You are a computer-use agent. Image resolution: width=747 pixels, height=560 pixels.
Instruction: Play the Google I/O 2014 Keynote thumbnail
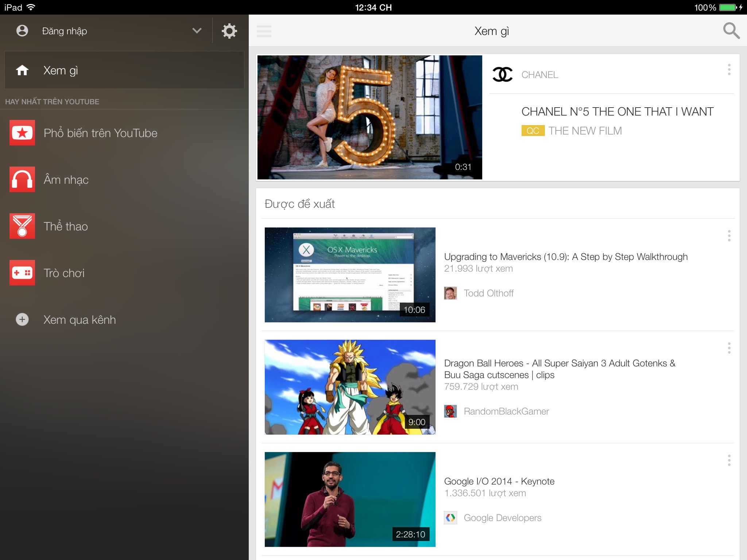350,499
